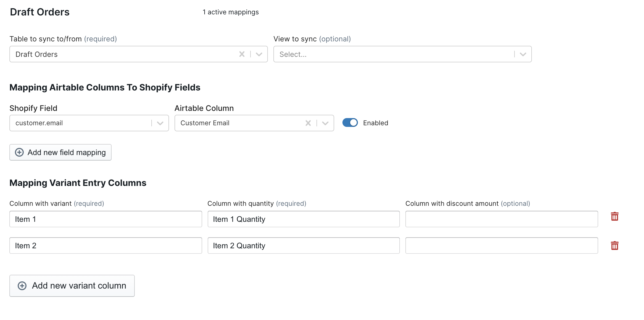Click plus icon in Add new field mapping
The image size is (644, 320).
pyautogui.click(x=19, y=152)
